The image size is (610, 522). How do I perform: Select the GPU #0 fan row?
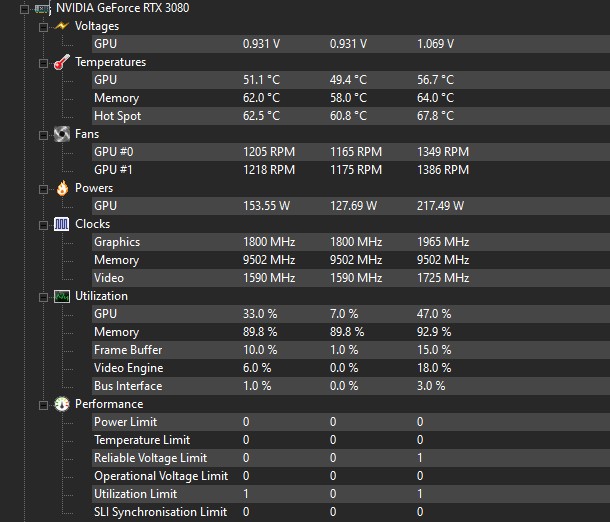click(x=351, y=152)
